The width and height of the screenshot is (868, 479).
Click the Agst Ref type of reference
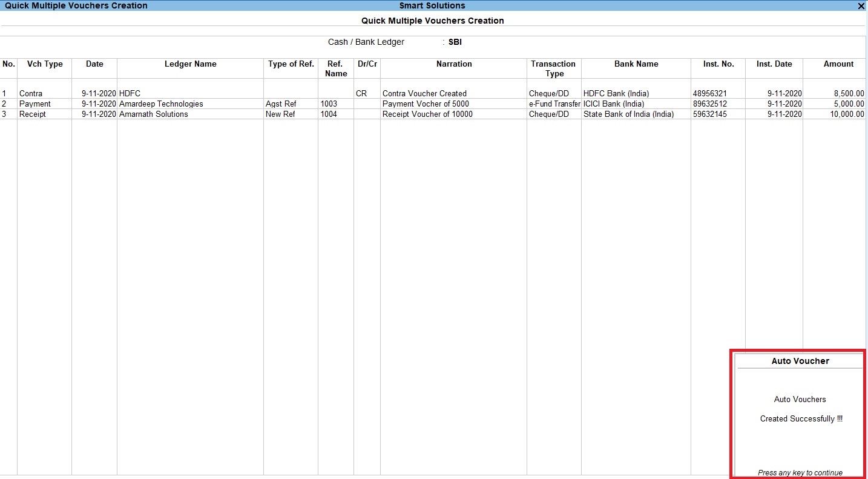[x=280, y=104]
